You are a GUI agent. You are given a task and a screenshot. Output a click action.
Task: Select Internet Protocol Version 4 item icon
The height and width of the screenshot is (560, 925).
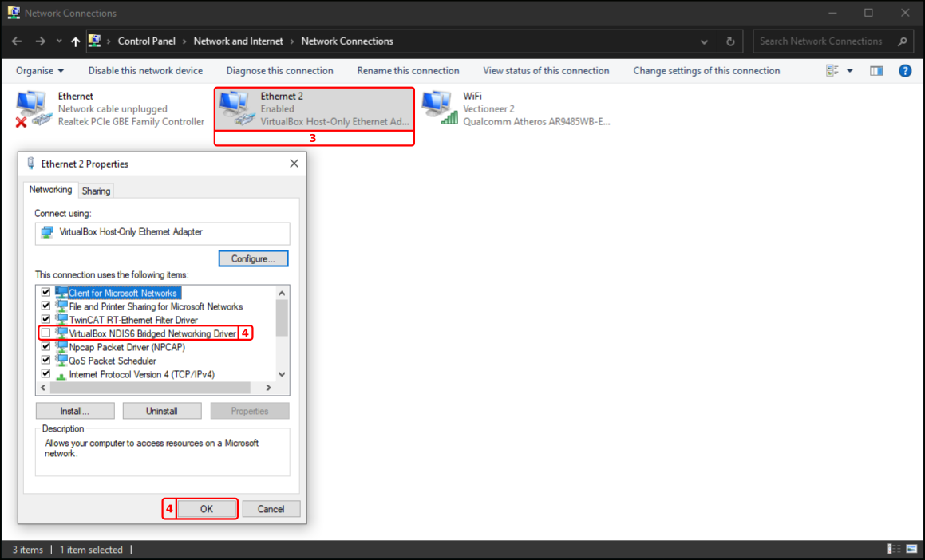(x=61, y=374)
